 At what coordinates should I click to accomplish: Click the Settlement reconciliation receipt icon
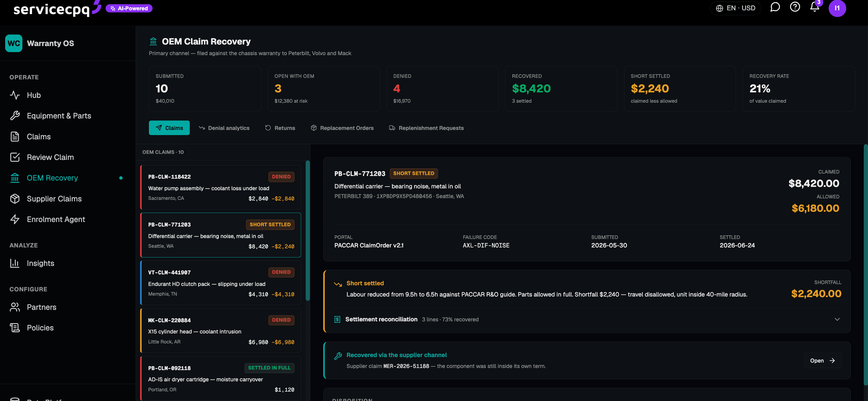click(337, 320)
